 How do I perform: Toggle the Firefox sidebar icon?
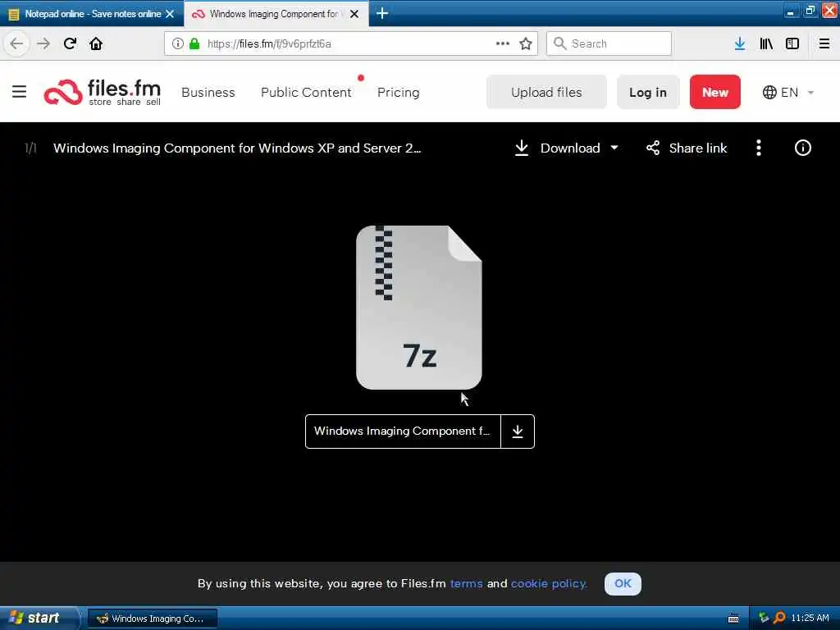(792, 43)
